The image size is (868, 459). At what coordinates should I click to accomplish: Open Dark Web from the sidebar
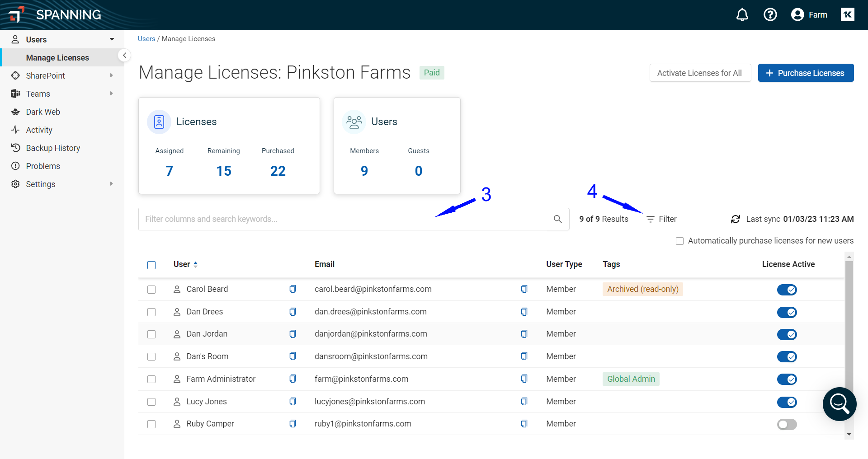coord(43,112)
